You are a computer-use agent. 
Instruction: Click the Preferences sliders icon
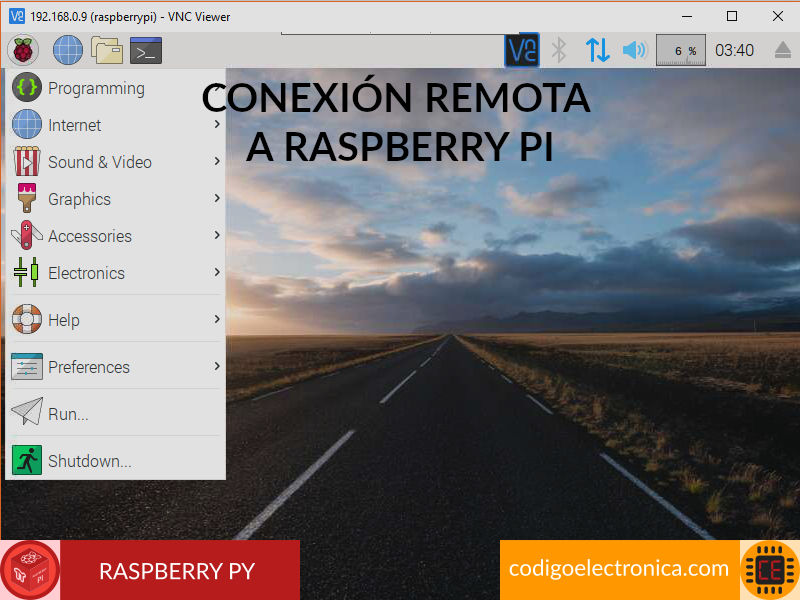coord(27,366)
